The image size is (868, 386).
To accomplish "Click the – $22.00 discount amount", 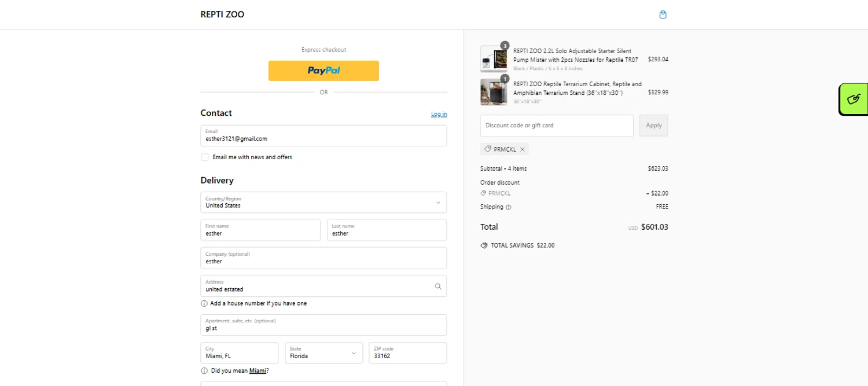I will point(657,193).
